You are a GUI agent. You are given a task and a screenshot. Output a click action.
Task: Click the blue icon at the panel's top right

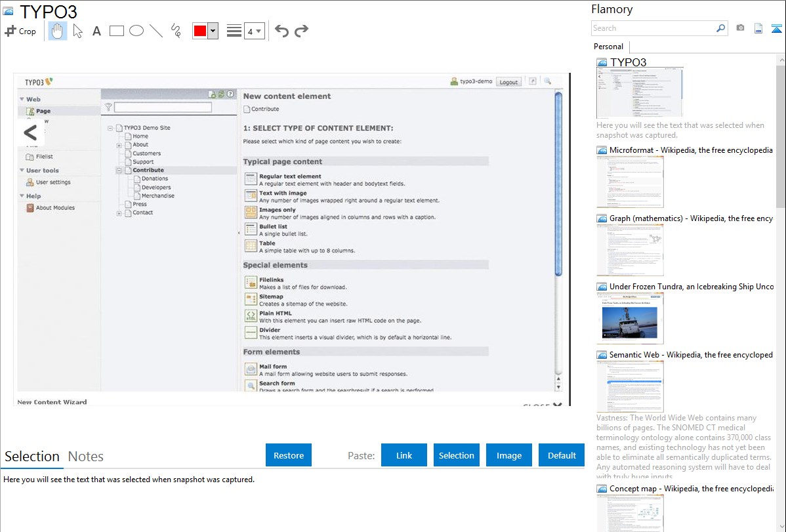[776, 28]
